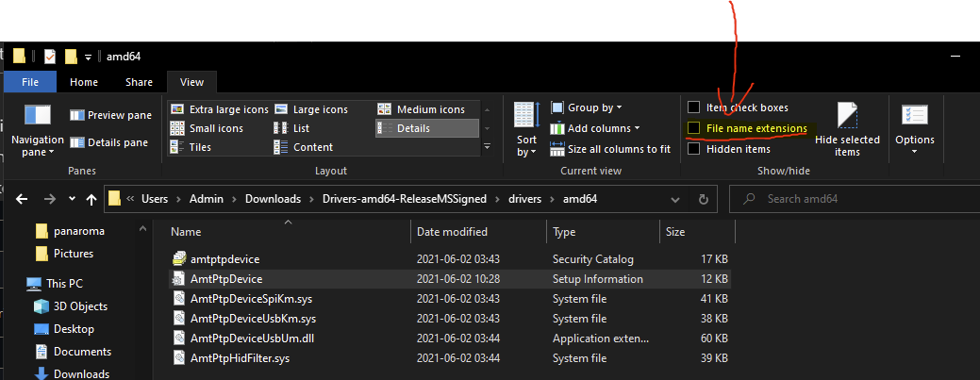Toggle the Preview pane
Screen dimensions: 980x380
pos(110,115)
